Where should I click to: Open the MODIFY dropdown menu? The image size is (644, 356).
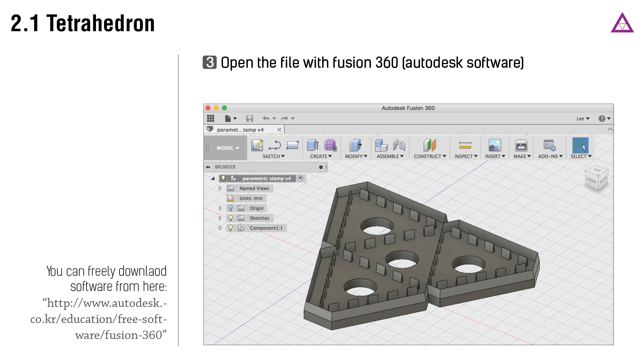point(356,156)
